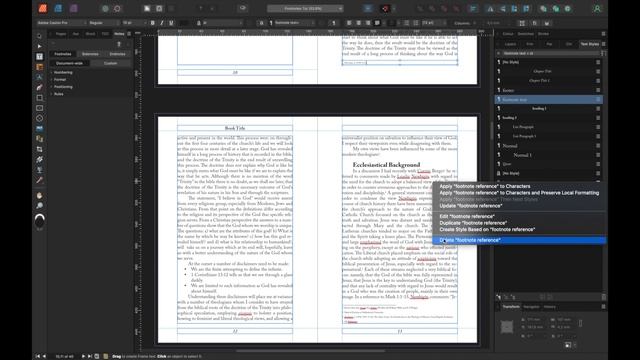Select the Custom option
The image size is (640, 360).
pyautogui.click(x=111, y=63)
